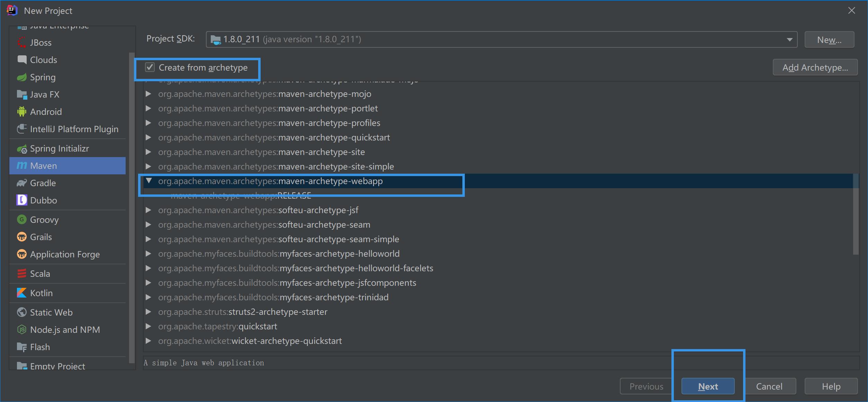Click the Cancel button

(769, 386)
